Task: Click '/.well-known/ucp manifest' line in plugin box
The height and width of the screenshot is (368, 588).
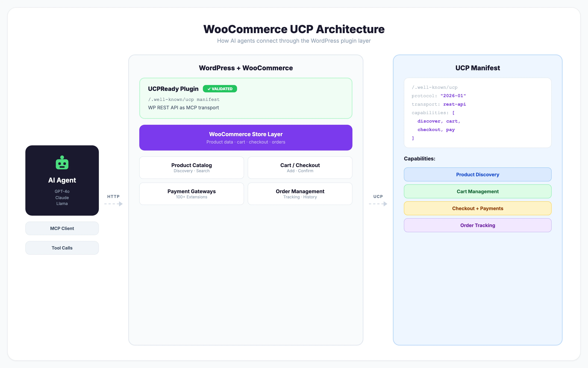Action: (x=184, y=99)
